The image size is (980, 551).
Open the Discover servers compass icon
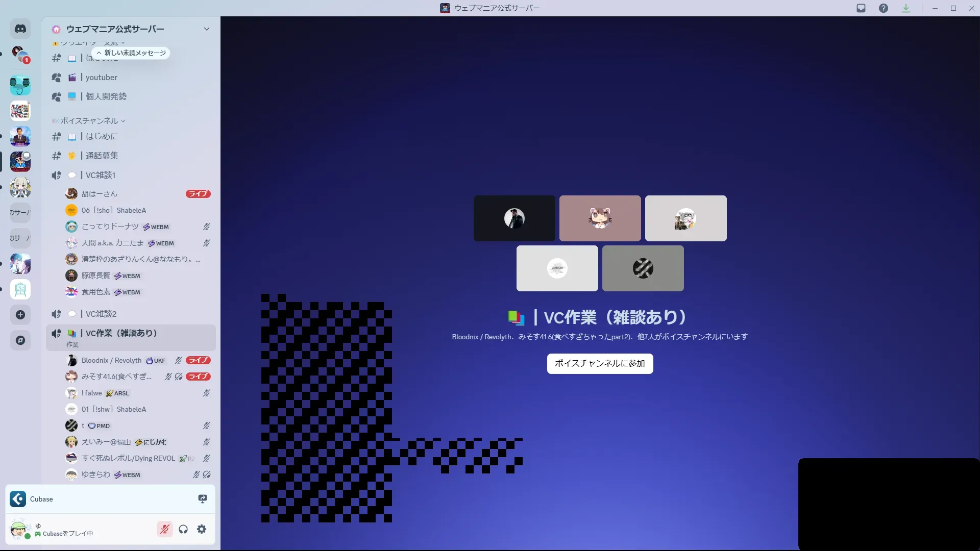(20, 340)
